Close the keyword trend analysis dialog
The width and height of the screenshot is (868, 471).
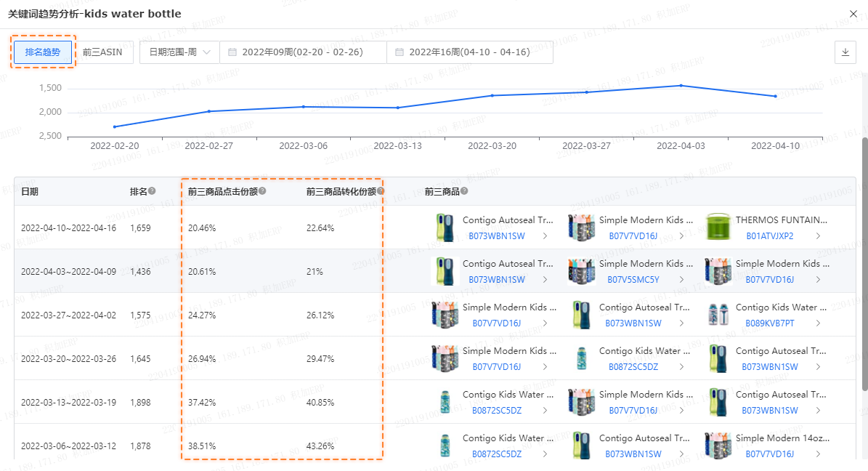coord(853,14)
